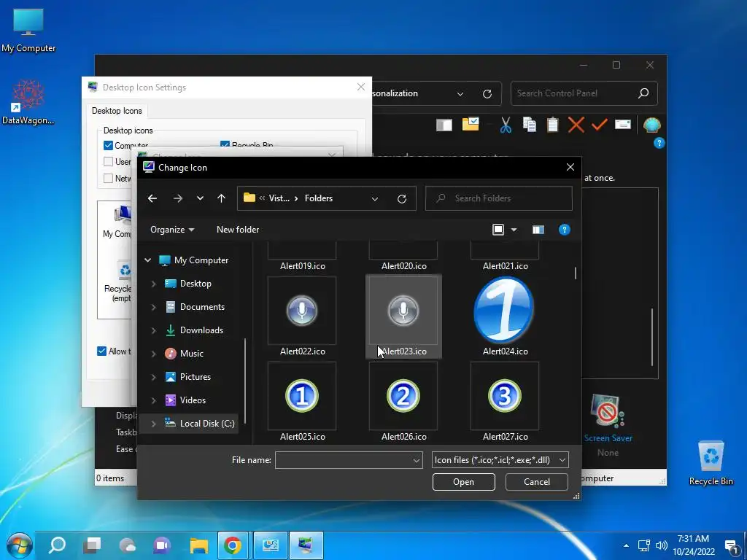
Task: Expand the Videos tree node
Action: 153,400
